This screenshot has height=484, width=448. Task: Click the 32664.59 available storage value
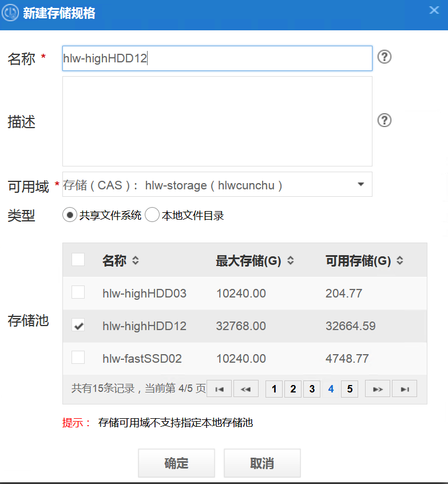tap(350, 326)
